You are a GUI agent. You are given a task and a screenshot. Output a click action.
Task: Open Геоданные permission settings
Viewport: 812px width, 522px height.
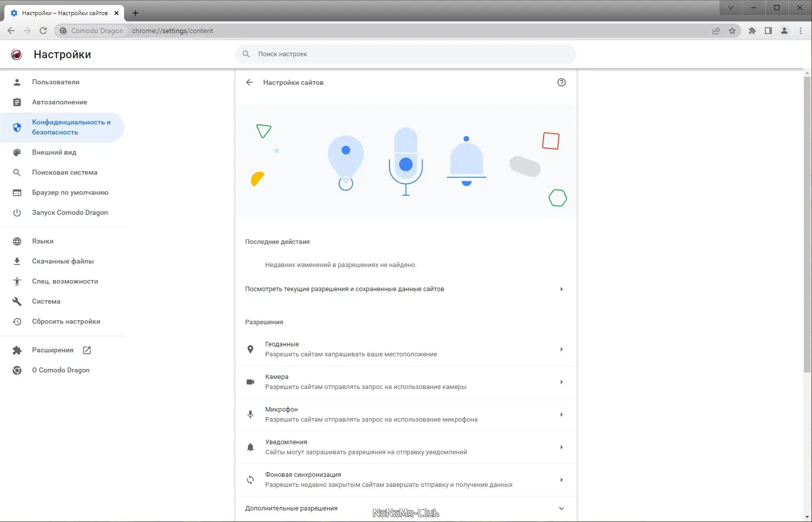pyautogui.click(x=405, y=349)
